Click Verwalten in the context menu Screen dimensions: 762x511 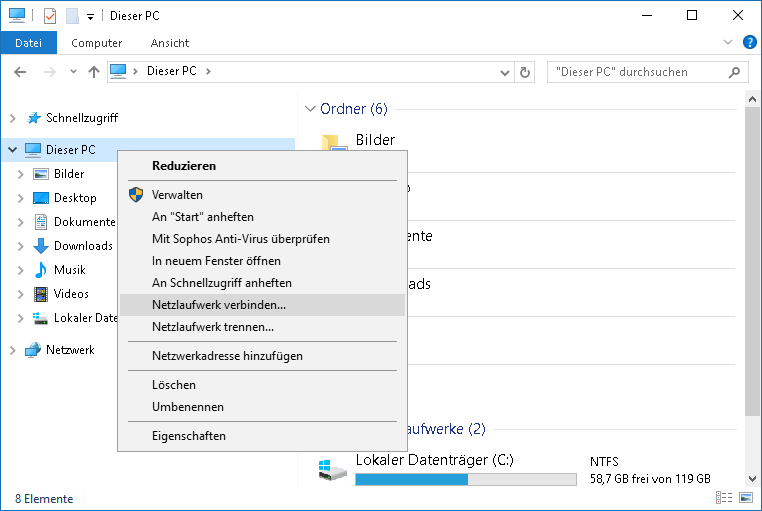click(177, 195)
